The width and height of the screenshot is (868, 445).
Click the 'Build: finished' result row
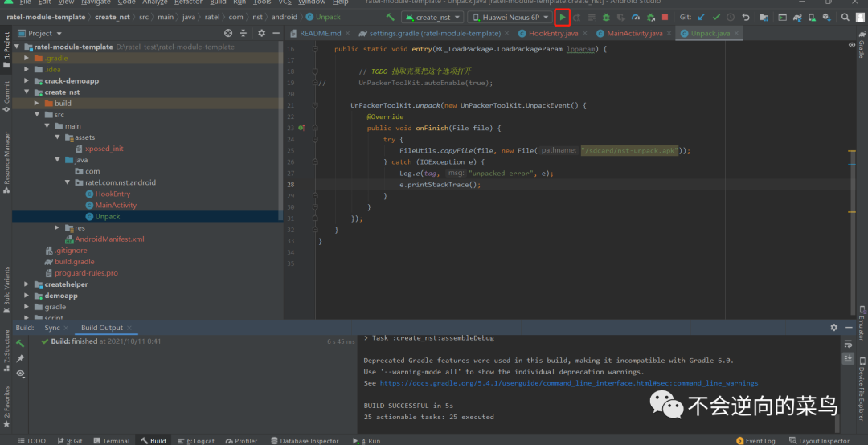pos(100,341)
